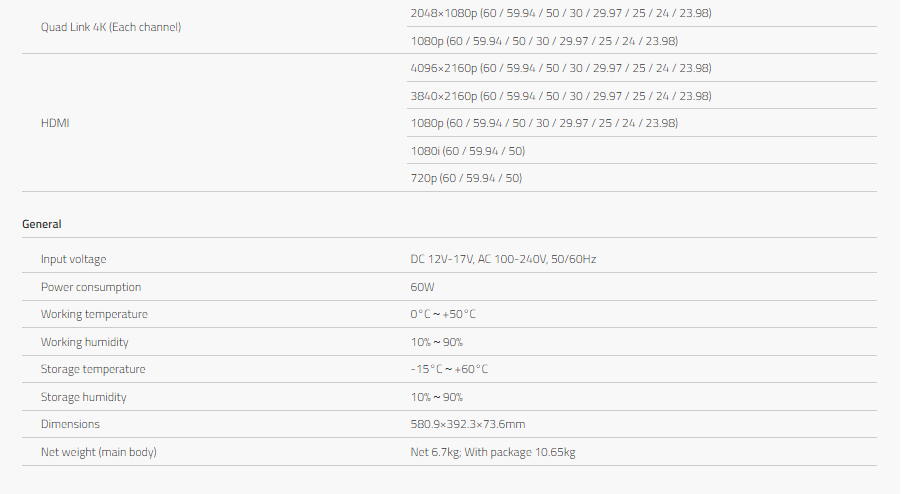
Task: Click the Net weight (main body) label
Action: pyautogui.click(x=99, y=452)
